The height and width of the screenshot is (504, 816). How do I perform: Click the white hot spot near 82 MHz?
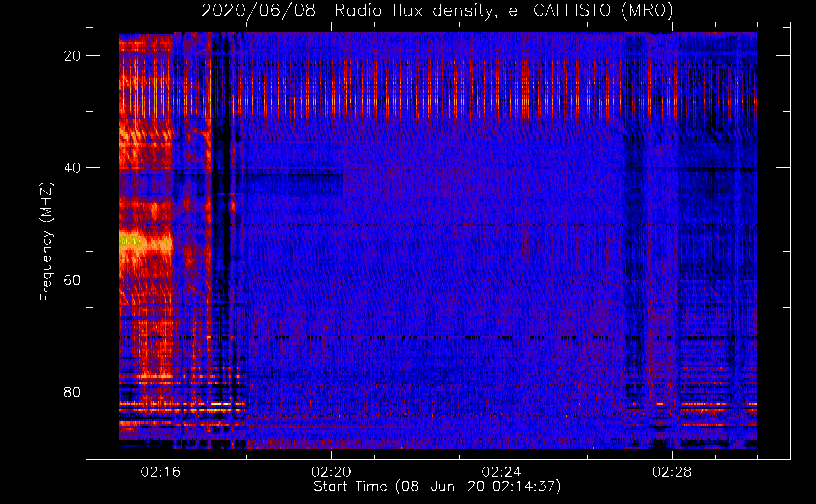pos(220,404)
